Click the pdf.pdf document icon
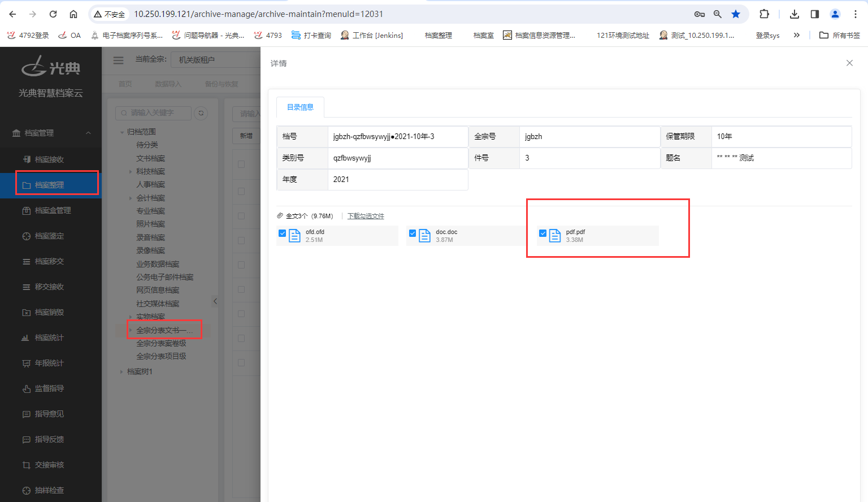The image size is (868, 502). pyautogui.click(x=555, y=236)
